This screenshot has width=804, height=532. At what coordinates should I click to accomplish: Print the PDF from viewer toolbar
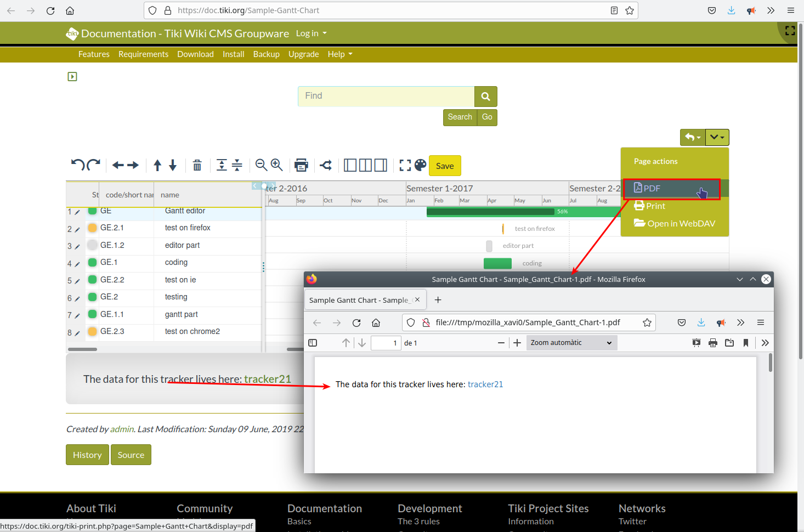coord(713,343)
